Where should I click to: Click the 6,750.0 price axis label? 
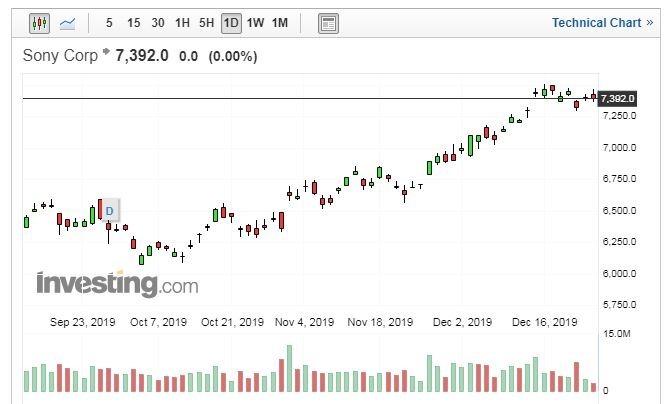click(619, 178)
